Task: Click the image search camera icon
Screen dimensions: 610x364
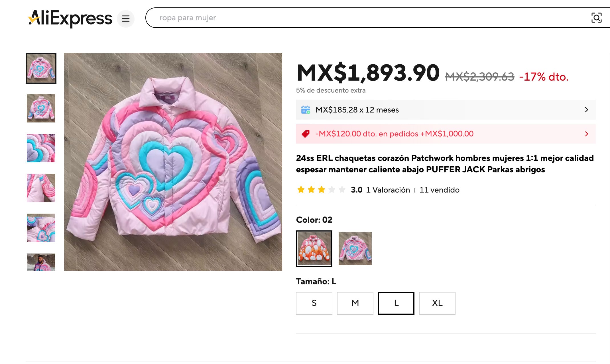Action: (x=596, y=18)
